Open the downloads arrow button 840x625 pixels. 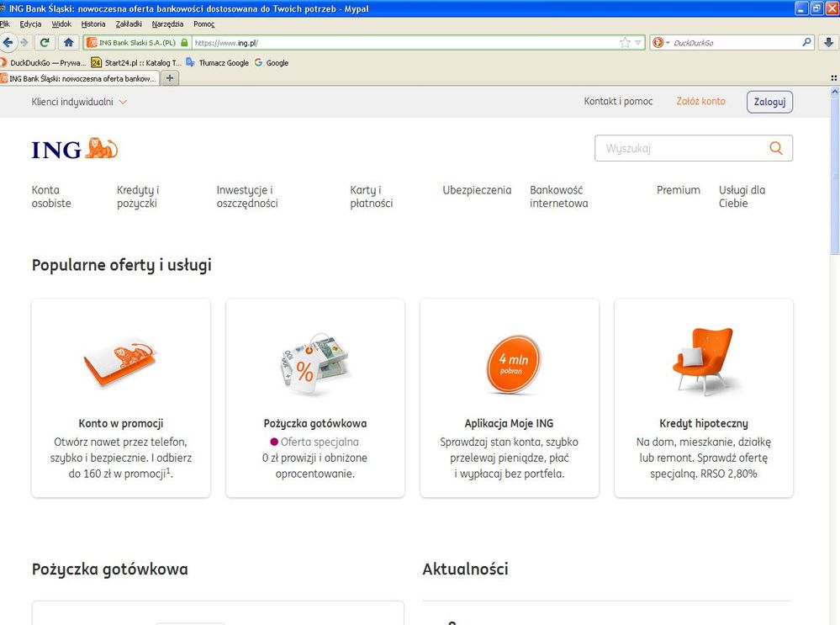click(828, 42)
